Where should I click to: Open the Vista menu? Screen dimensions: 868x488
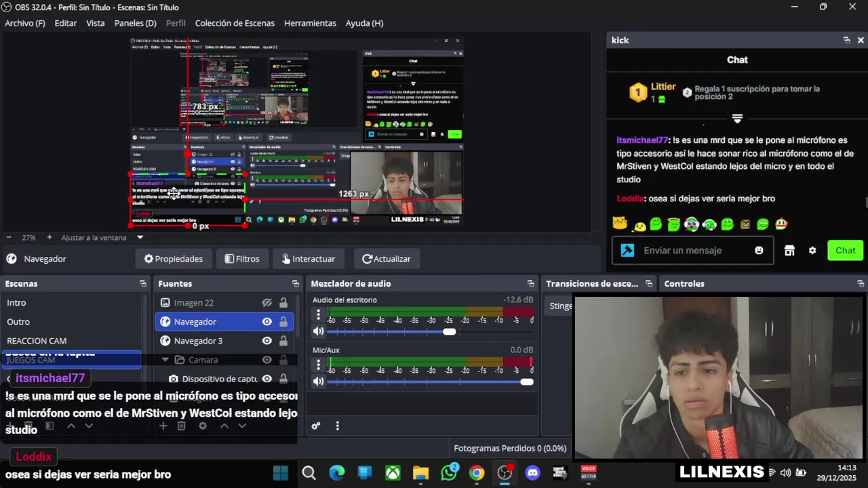pyautogui.click(x=96, y=23)
